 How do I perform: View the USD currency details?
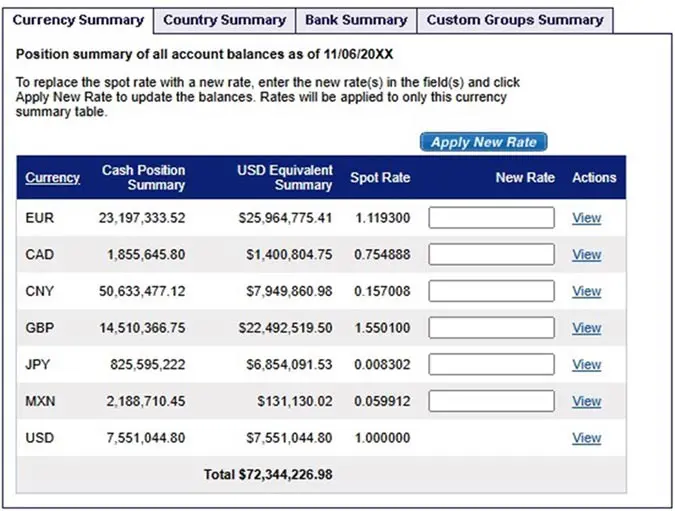[586, 438]
